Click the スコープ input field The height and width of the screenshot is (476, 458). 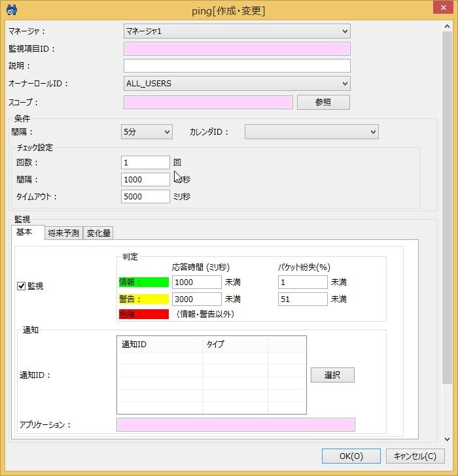(x=208, y=102)
